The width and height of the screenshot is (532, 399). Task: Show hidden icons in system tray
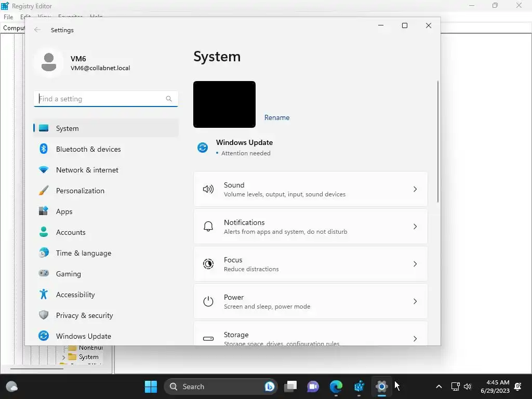pos(438,387)
